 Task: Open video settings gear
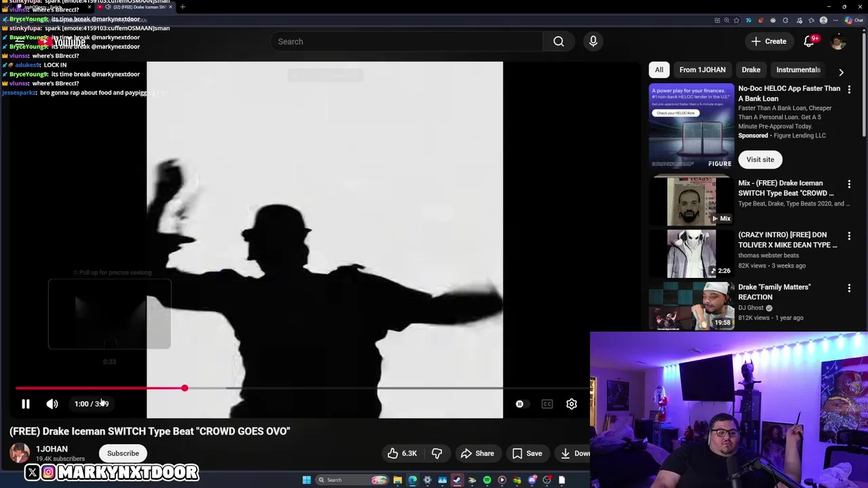tap(572, 404)
